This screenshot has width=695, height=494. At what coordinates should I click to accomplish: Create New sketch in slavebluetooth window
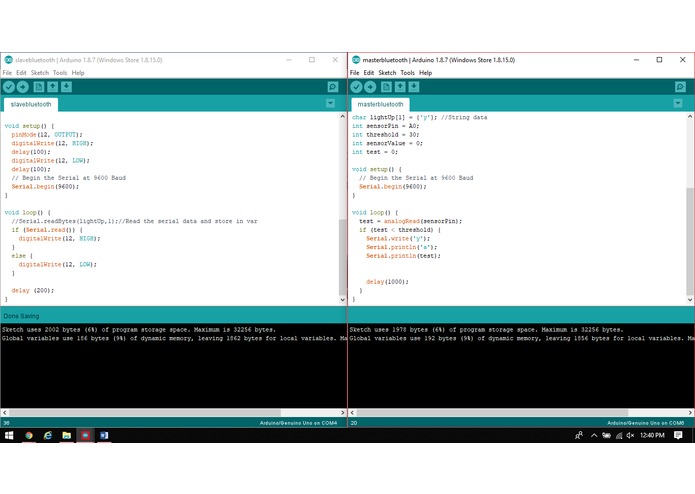tap(39, 87)
